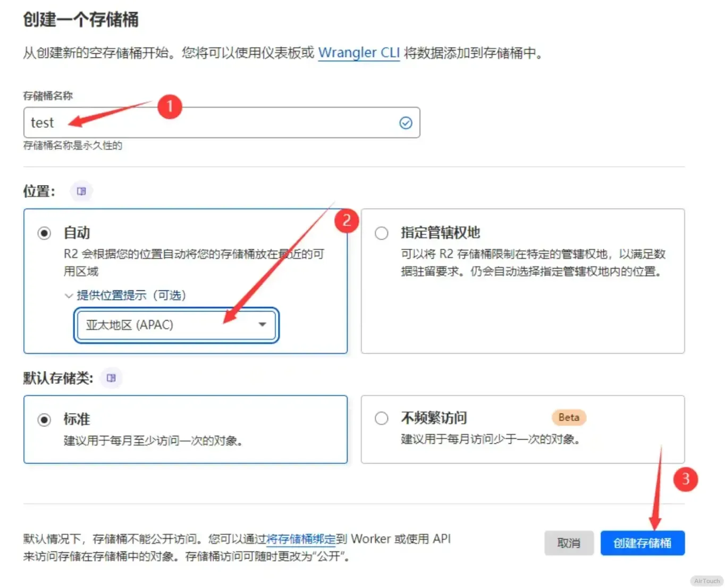Select the 自动 location radio button
This screenshot has width=725, height=588.
coord(44,233)
